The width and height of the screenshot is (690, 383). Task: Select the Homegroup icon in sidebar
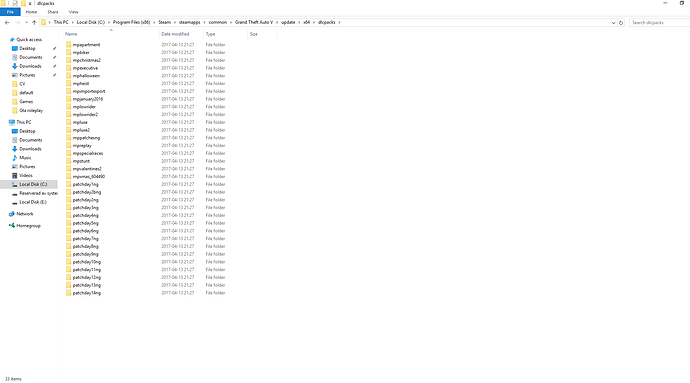[x=12, y=225]
